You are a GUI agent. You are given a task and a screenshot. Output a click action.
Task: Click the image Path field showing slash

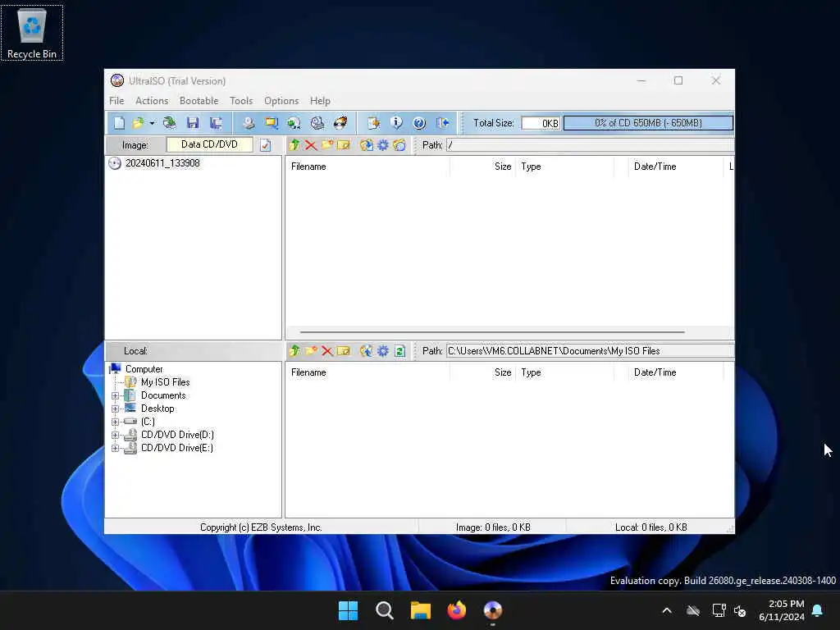590,145
